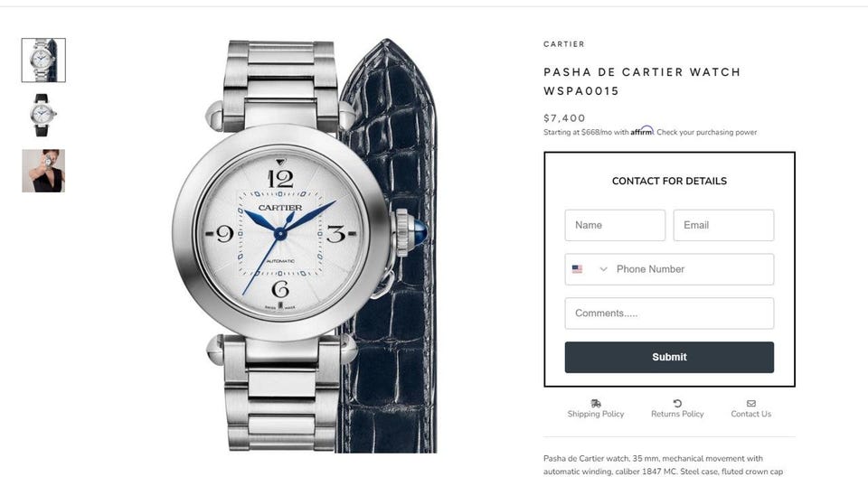Image resolution: width=868 pixels, height=477 pixels.
Task: Submit the contact form
Action: click(669, 357)
